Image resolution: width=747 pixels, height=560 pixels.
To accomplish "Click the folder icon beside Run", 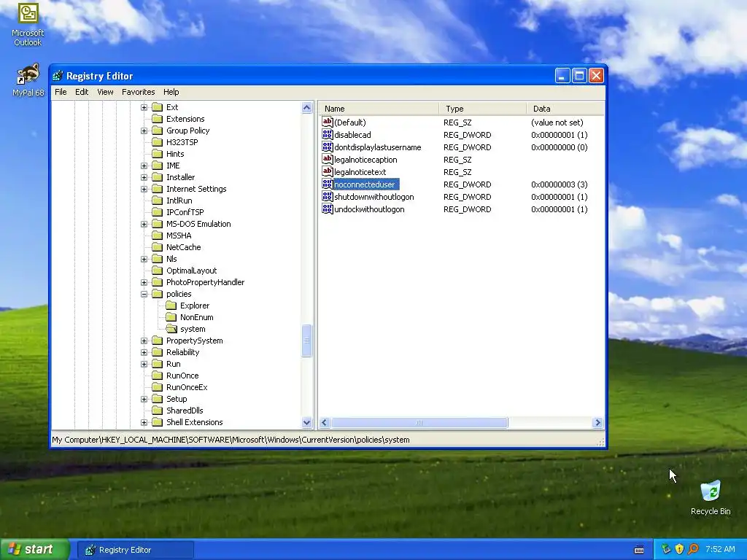I will coord(158,364).
